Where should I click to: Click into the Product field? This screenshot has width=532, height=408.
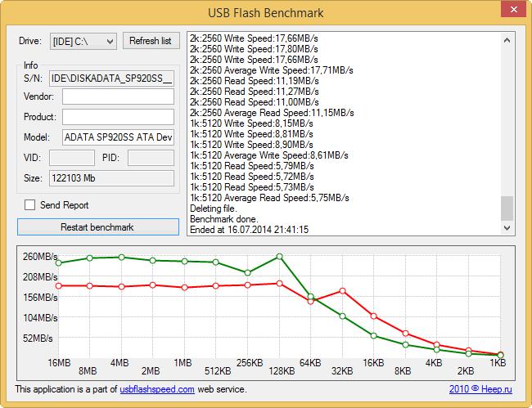tap(118, 117)
